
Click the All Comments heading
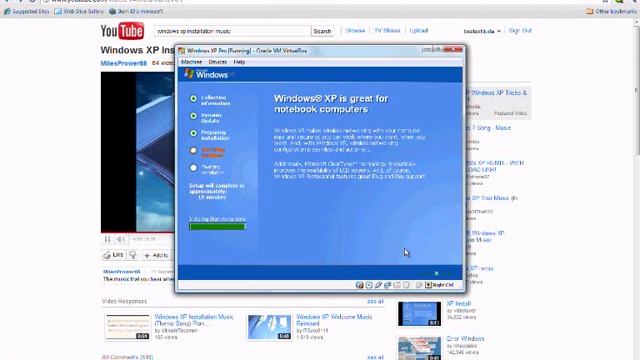pyautogui.click(x=127, y=357)
